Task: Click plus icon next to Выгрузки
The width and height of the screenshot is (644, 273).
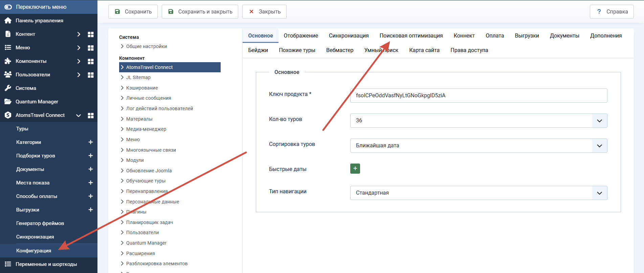Action: click(91, 210)
